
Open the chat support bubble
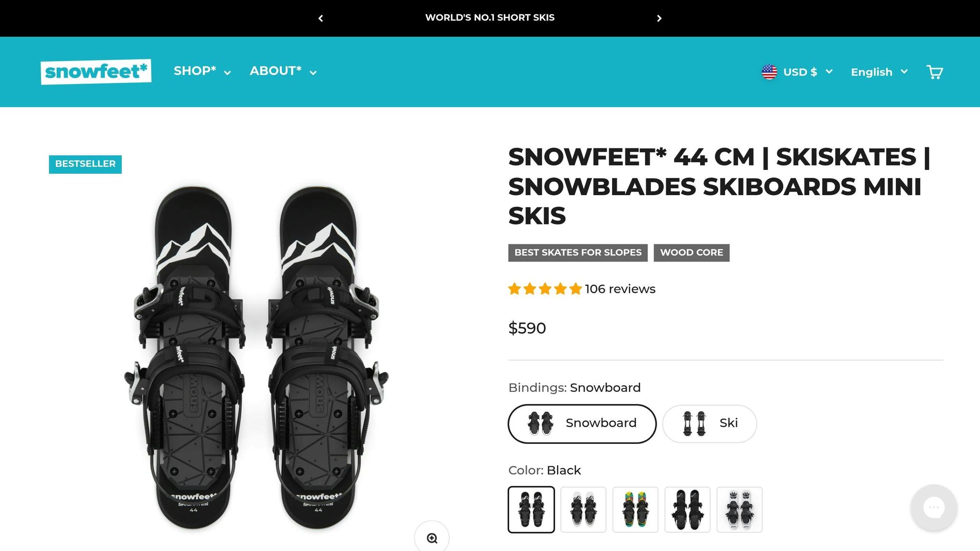(934, 507)
